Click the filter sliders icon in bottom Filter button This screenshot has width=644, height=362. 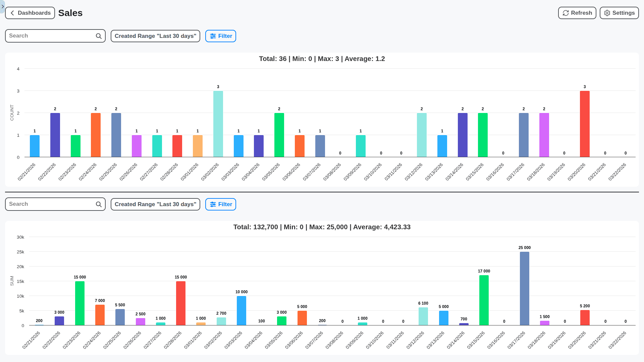(x=213, y=204)
